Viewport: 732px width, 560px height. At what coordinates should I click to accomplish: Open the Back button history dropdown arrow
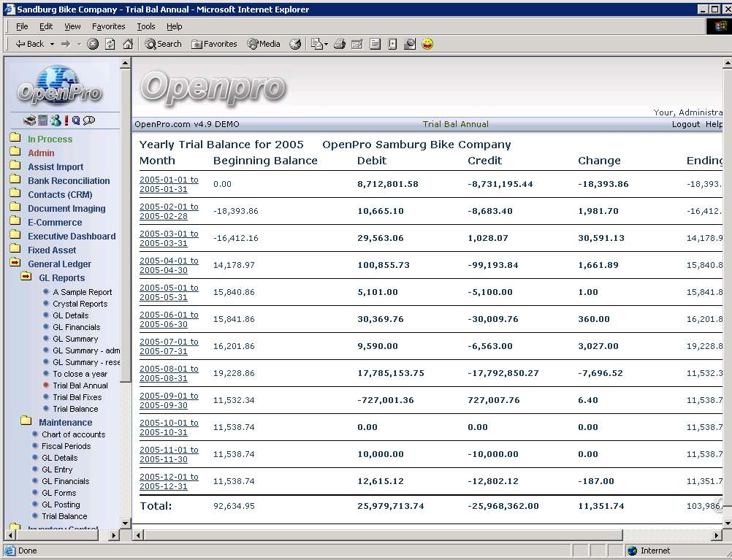(50, 44)
